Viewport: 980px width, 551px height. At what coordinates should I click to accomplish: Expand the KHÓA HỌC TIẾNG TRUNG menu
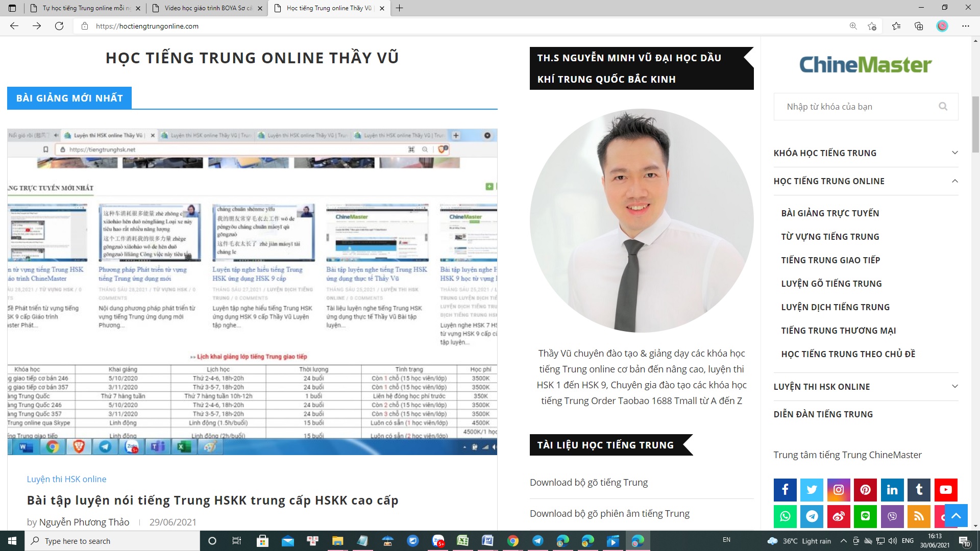tap(954, 153)
